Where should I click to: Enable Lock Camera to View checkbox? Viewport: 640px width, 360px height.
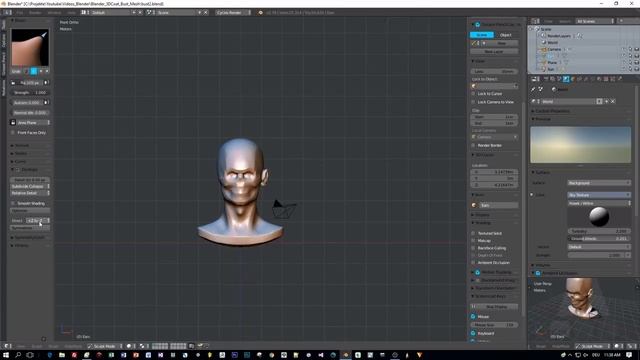point(473,102)
